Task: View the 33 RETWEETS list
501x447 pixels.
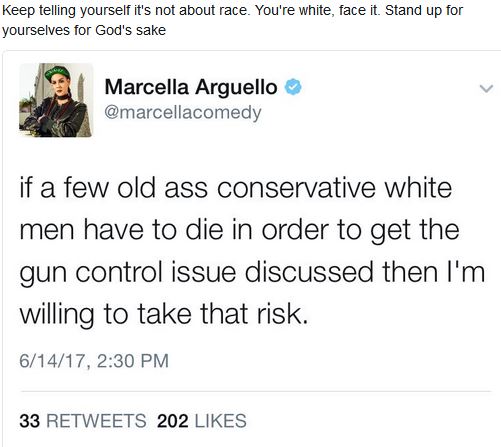Action: 83,421
